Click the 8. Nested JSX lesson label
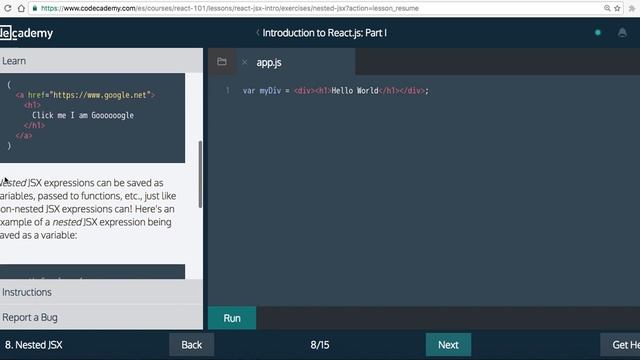640x360 pixels. 33,345
